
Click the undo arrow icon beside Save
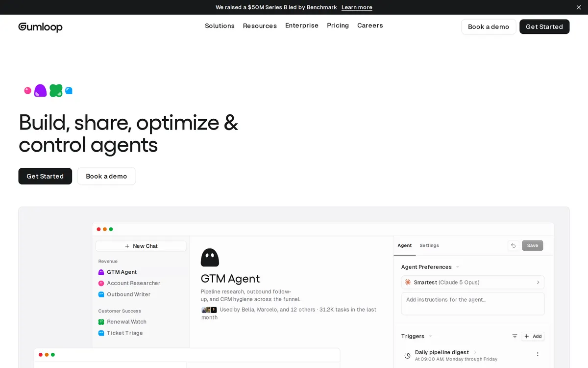(514, 246)
